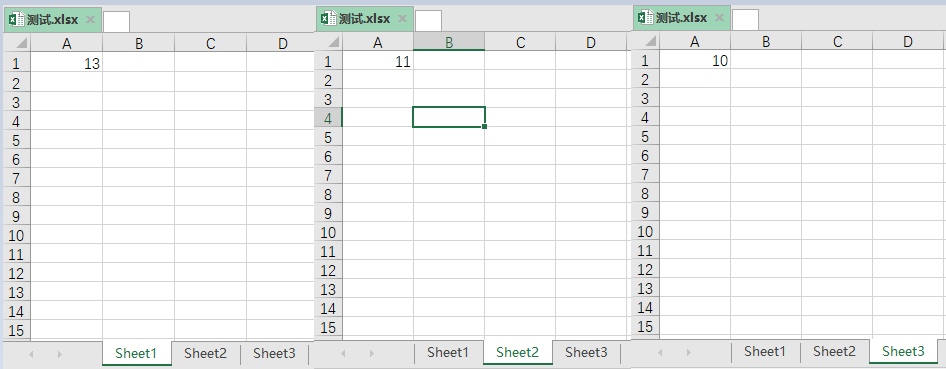The width and height of the screenshot is (946, 369).
Task: Switch to Sheet2 in the panel where Sheet1 is active
Action: 205,353
